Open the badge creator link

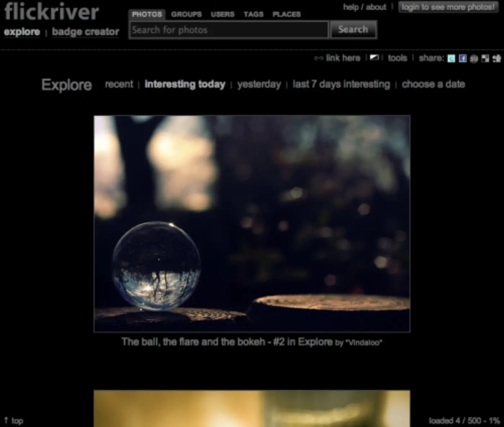pyautogui.click(x=86, y=32)
